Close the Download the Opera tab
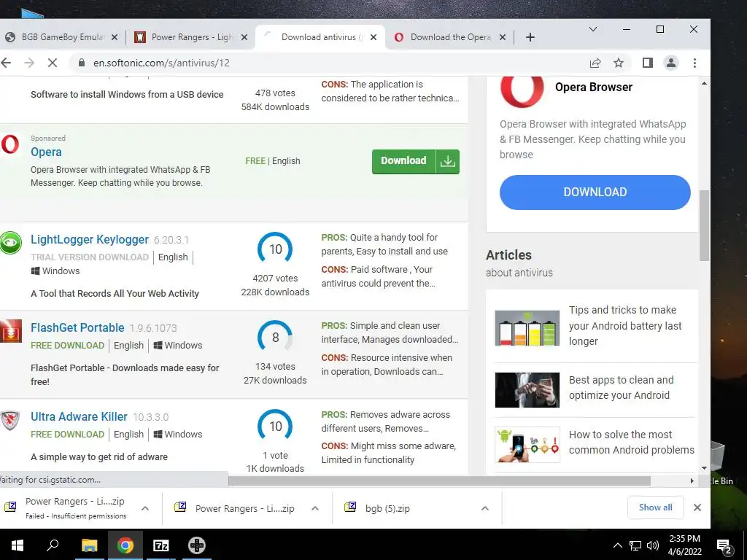Image resolution: width=747 pixels, height=560 pixels. 502,37
